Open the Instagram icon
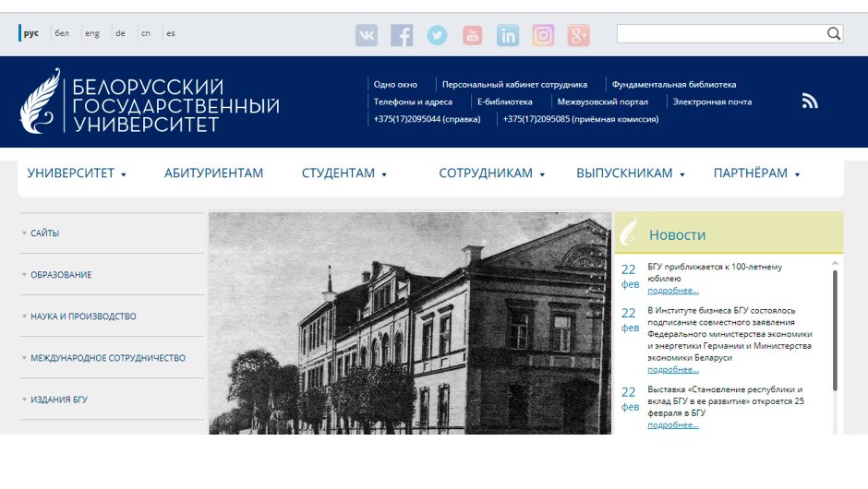The image size is (868, 489). [x=543, y=35]
